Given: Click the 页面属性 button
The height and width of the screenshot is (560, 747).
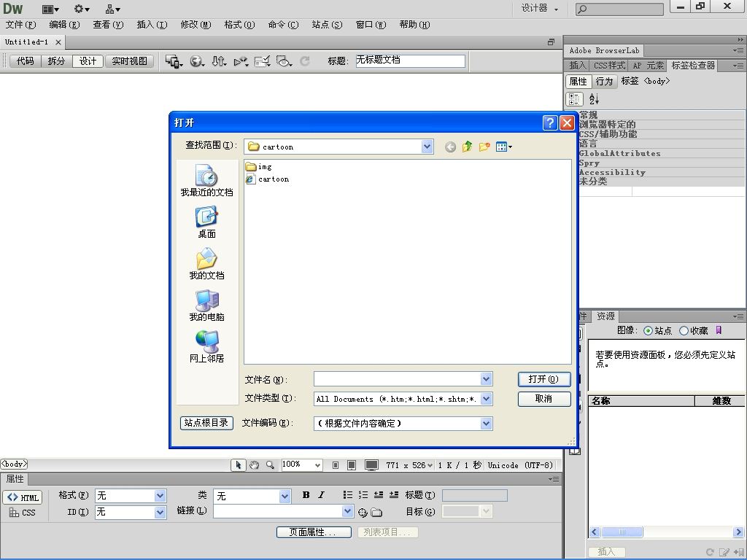Looking at the screenshot, I should (x=314, y=532).
